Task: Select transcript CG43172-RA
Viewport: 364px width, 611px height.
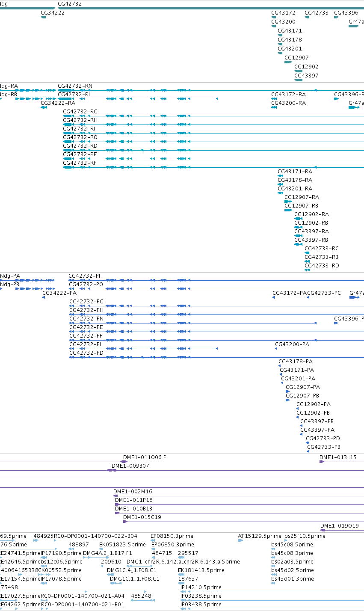Action: 288,95
